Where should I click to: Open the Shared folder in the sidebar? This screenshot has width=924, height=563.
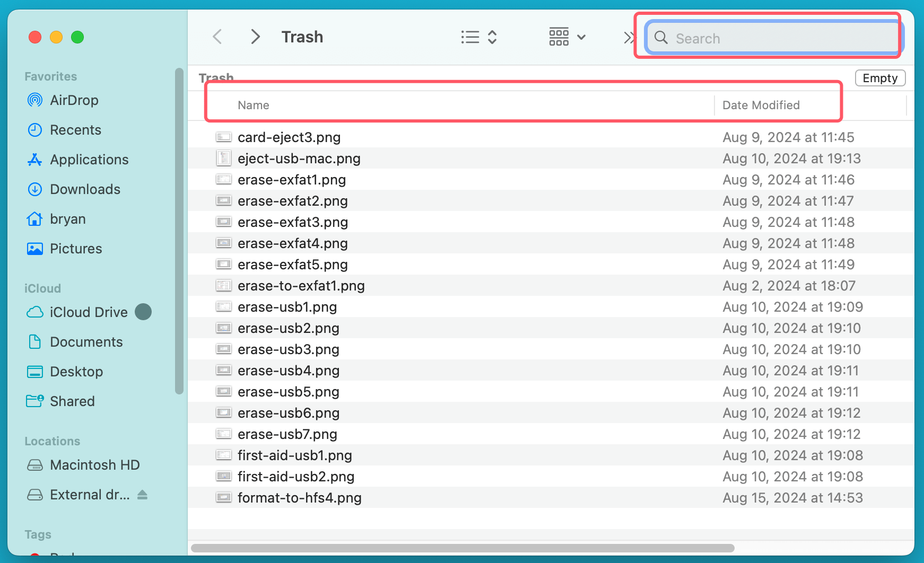[x=72, y=401]
